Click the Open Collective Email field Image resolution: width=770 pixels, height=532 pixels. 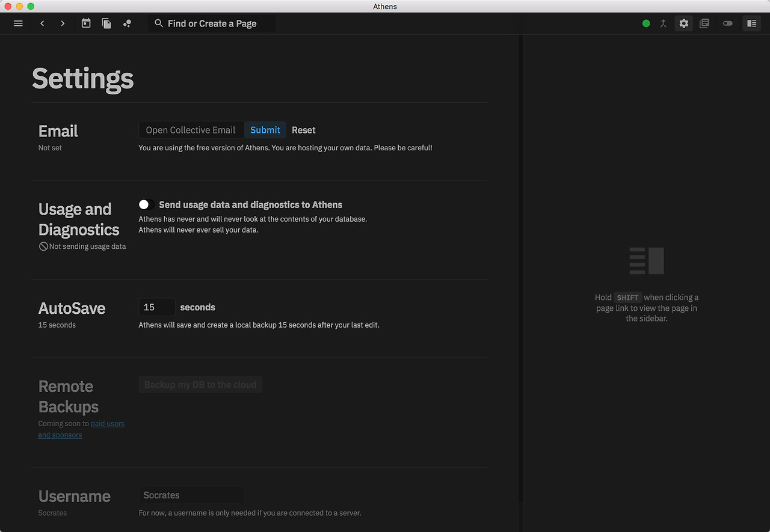pyautogui.click(x=191, y=130)
